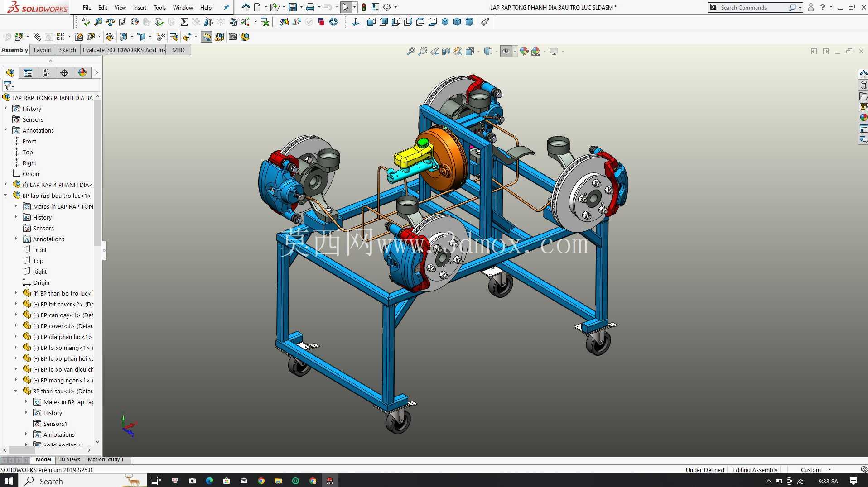Click the Zoom to Fit magnifier icon
Image resolution: width=868 pixels, height=487 pixels.
[x=411, y=51]
